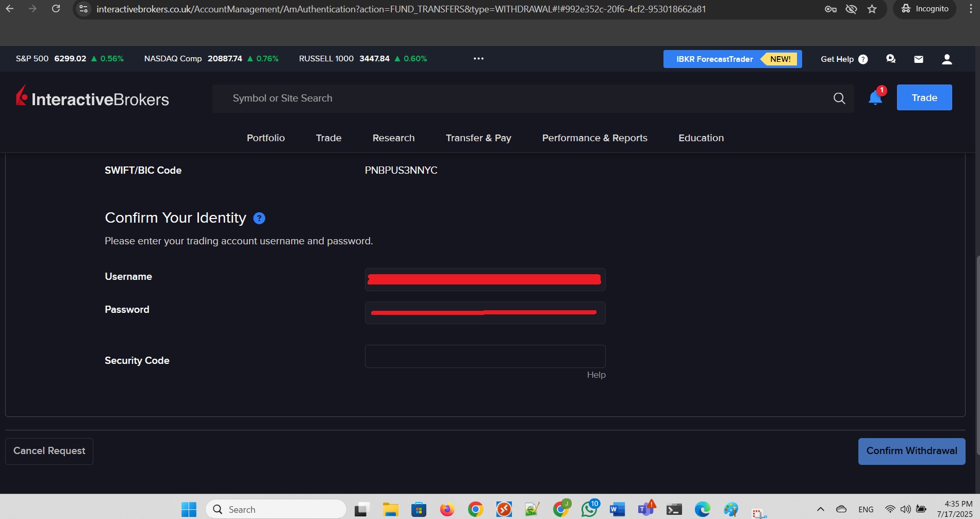Open Microsoft Edge from taskbar
Image resolution: width=980 pixels, height=519 pixels.
coord(702,509)
